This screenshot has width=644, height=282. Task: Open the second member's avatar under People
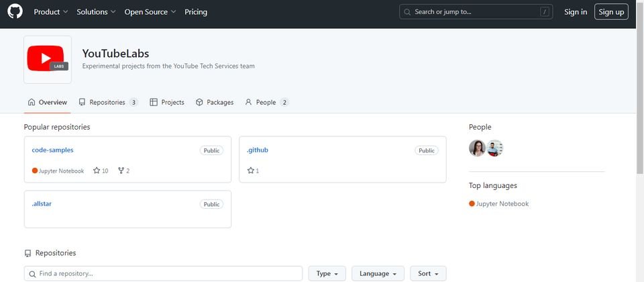click(x=494, y=148)
